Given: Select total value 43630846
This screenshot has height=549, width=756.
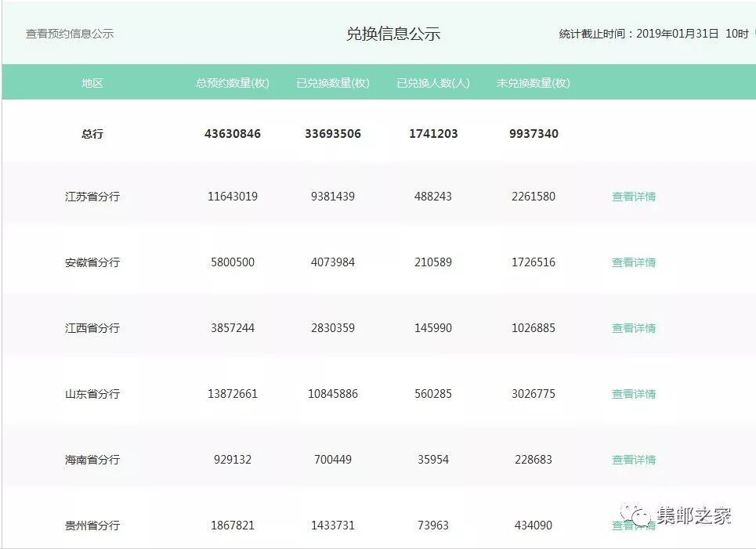Looking at the screenshot, I should pos(233,134).
